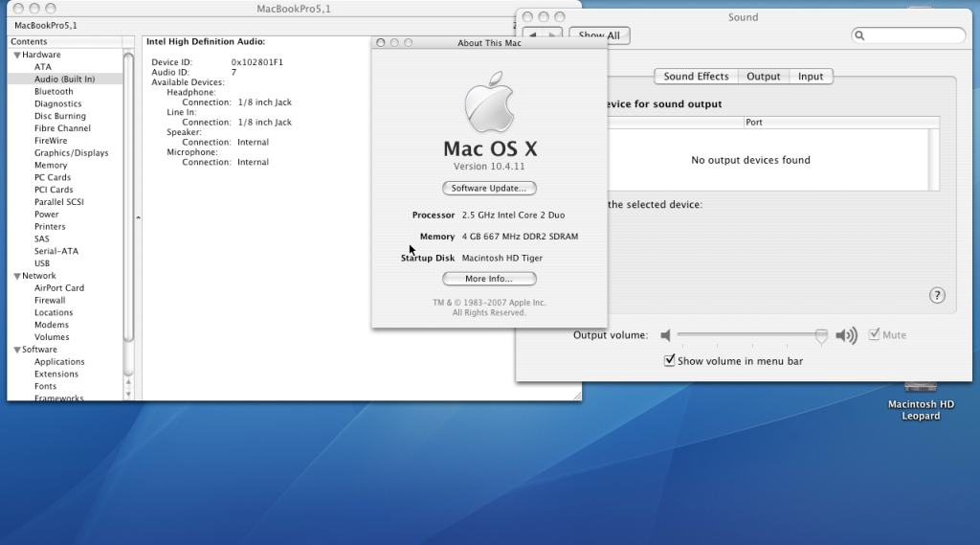
Task: Switch to the Input tab
Action: [810, 77]
